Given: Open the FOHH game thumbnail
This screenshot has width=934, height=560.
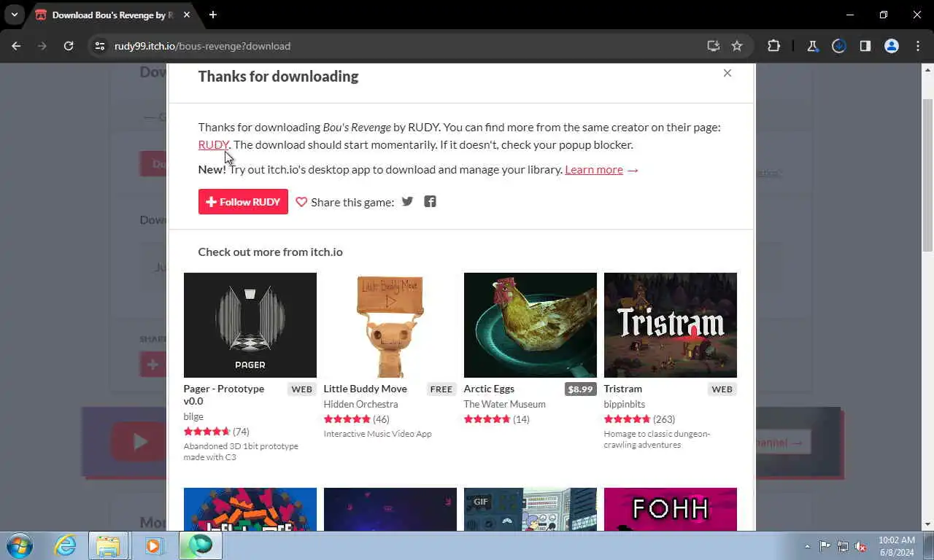Looking at the screenshot, I should (671, 509).
